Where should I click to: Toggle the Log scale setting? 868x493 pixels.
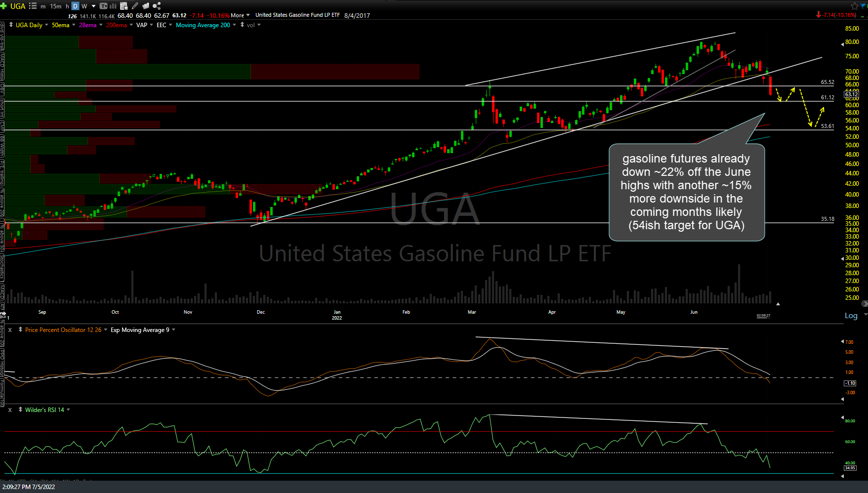(x=851, y=316)
